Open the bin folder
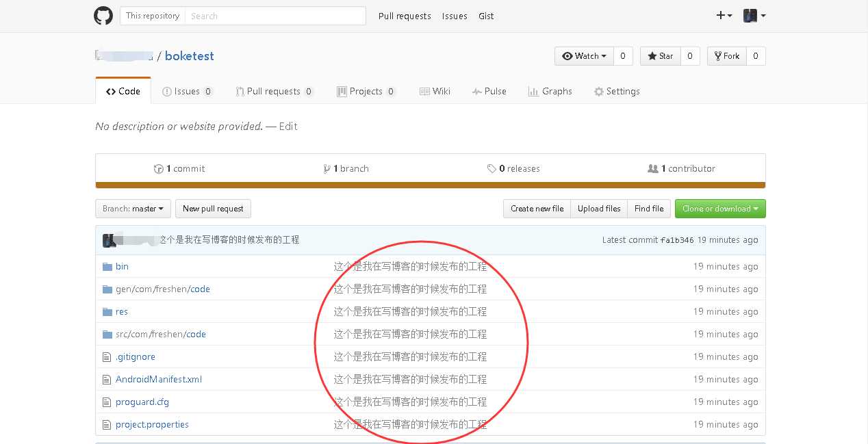 click(x=122, y=267)
